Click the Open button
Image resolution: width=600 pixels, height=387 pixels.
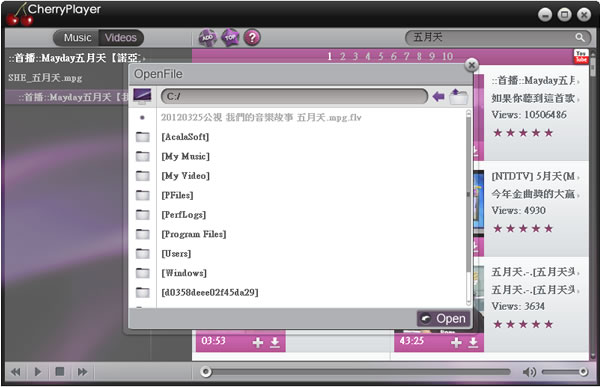443,318
